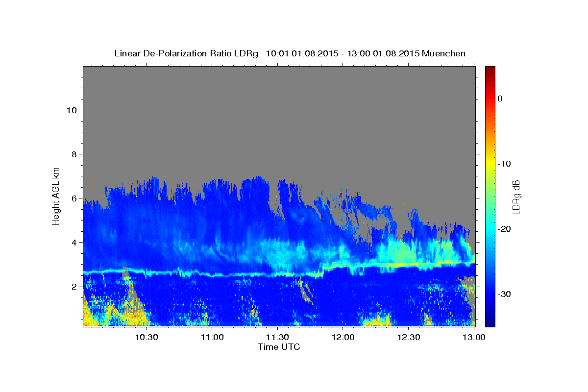
Task: Click the height tick label '4'
Action: point(74,242)
